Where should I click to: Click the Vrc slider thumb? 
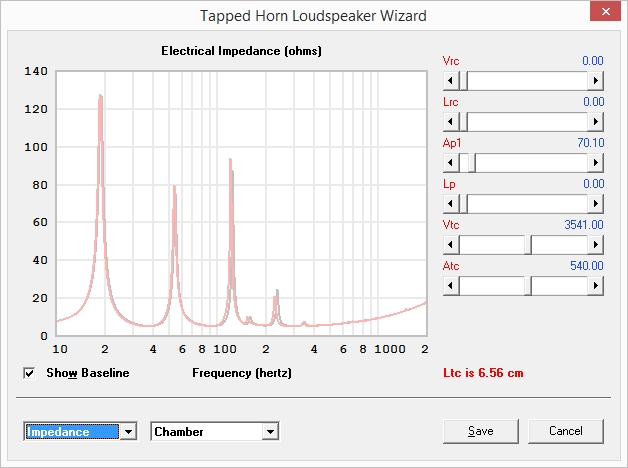463,80
